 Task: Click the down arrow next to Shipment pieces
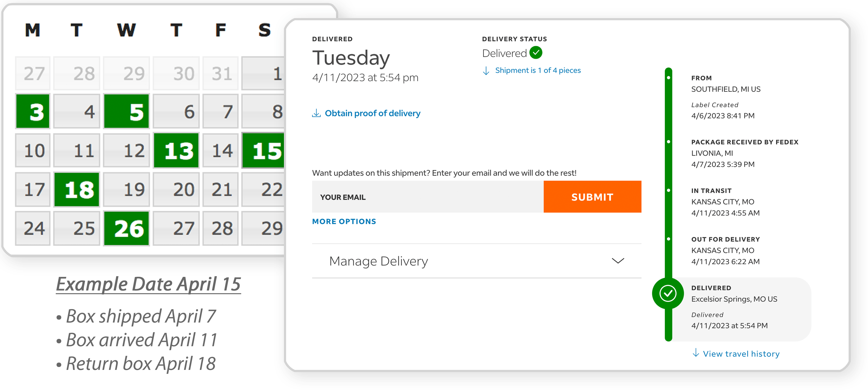[486, 70]
